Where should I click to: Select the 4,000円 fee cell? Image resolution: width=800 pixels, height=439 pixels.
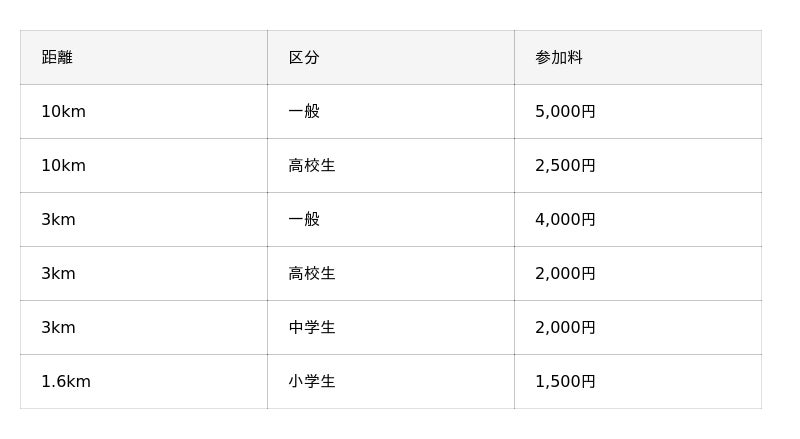coord(565,220)
